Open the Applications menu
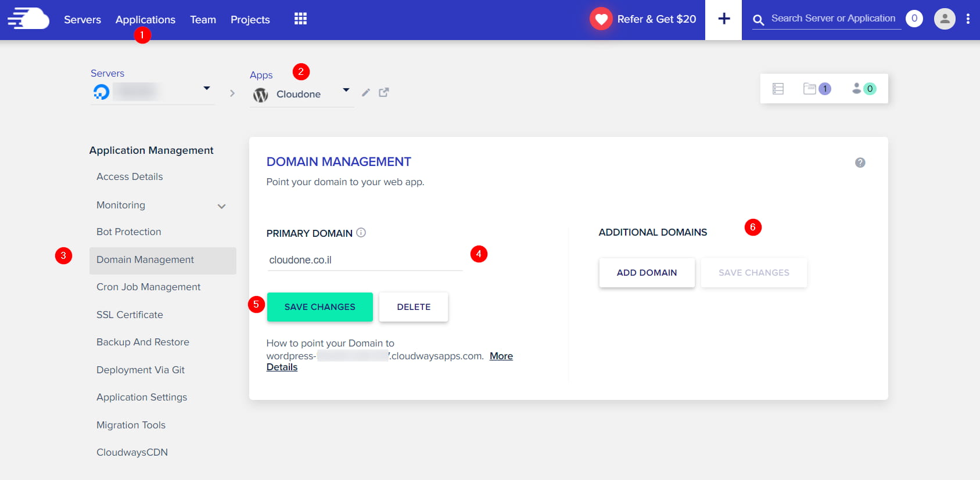Screen dimensions: 980x480 145,20
